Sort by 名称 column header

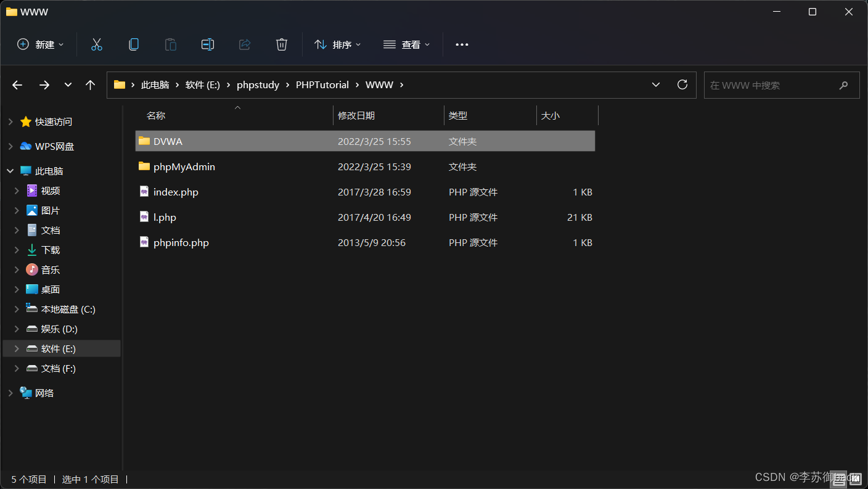[x=156, y=115]
